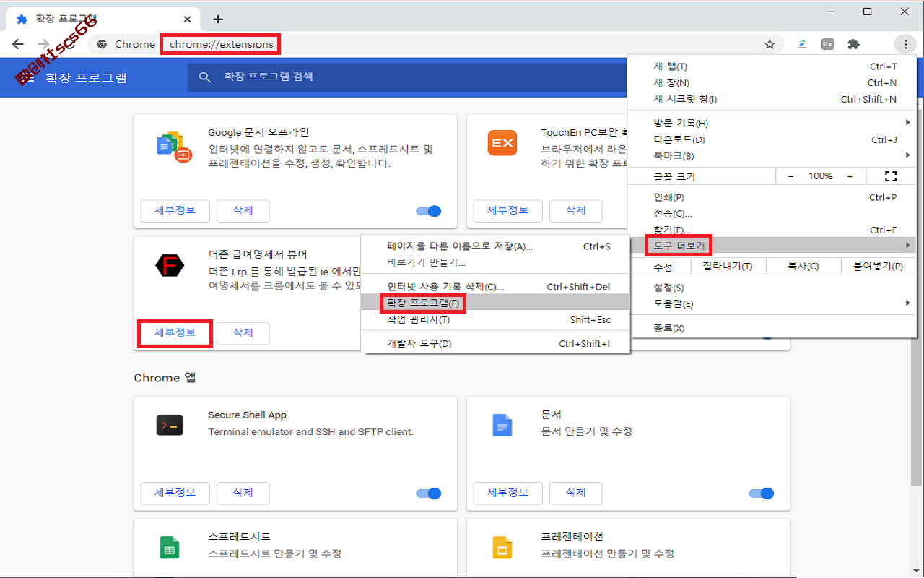Toggle off Google 문서 오프라인 extension
This screenshot has height=578, width=924.
coord(429,211)
